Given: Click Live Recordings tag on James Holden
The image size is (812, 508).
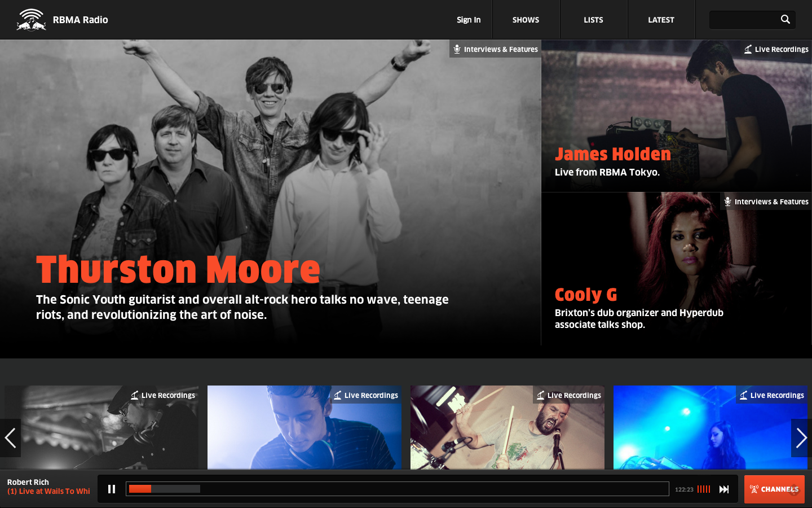Looking at the screenshot, I should click(776, 49).
